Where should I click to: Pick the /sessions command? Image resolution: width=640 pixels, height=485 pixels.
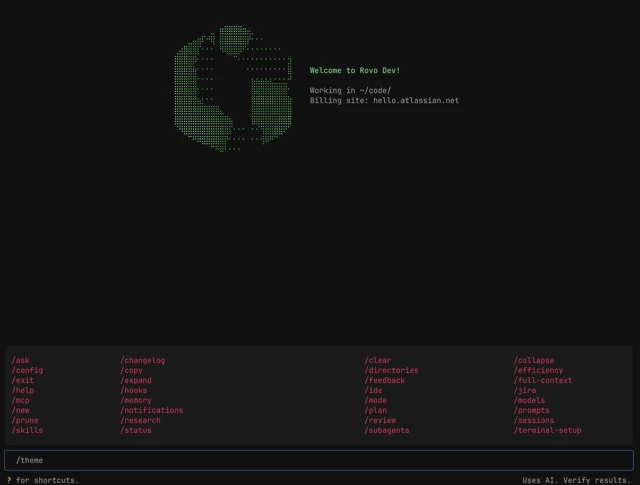534,420
